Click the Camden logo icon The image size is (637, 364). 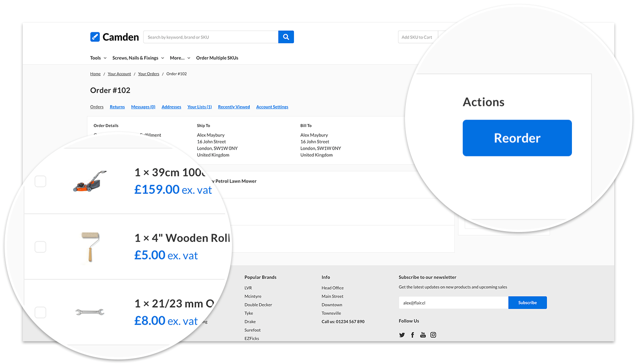tap(95, 37)
